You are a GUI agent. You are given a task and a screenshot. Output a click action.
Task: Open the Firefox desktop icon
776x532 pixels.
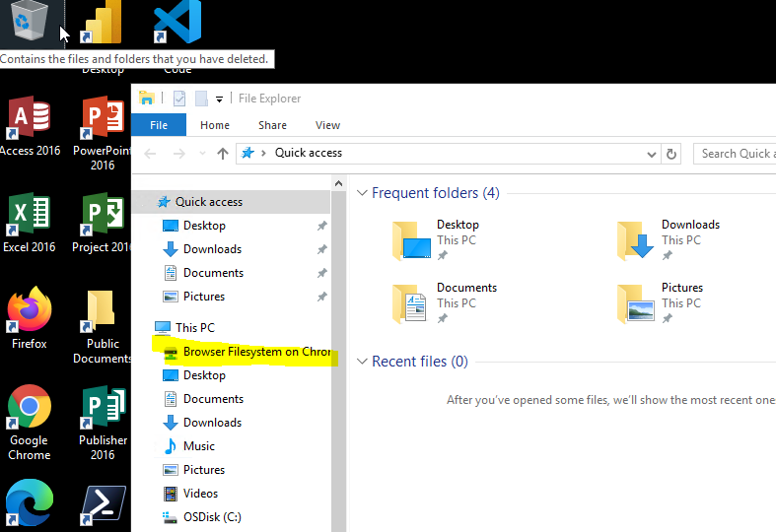(x=30, y=317)
